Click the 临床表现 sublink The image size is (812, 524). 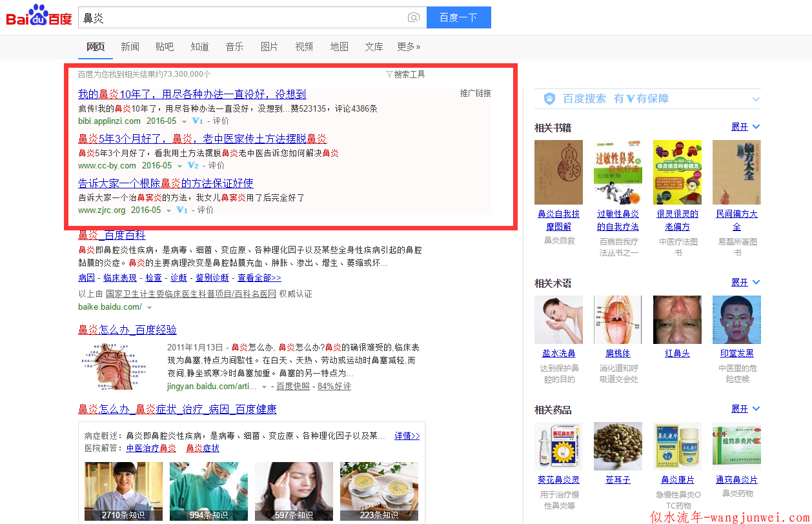(120, 277)
